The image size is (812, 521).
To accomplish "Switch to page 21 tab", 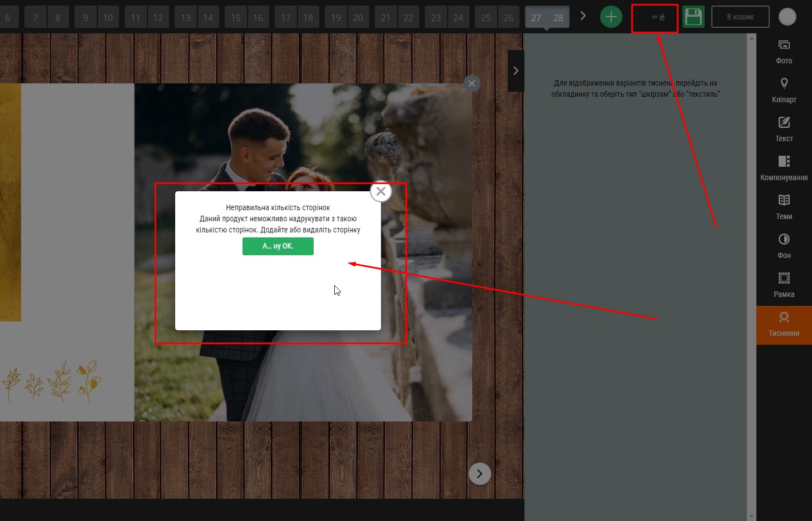I will [386, 18].
